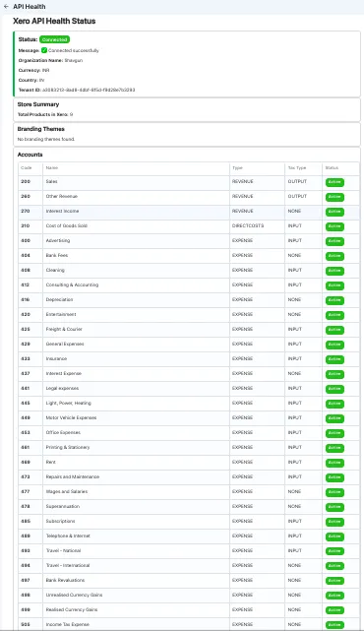Click the 'Code' column header

click(x=27, y=167)
